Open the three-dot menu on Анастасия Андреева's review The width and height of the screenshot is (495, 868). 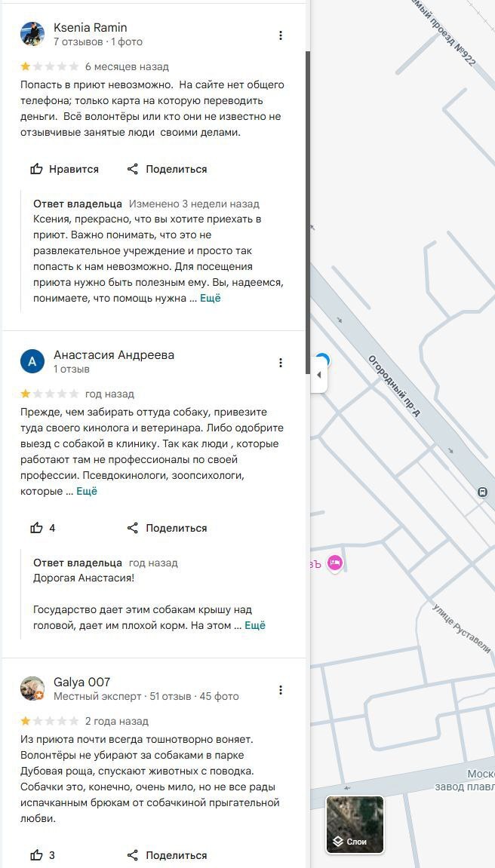281,363
